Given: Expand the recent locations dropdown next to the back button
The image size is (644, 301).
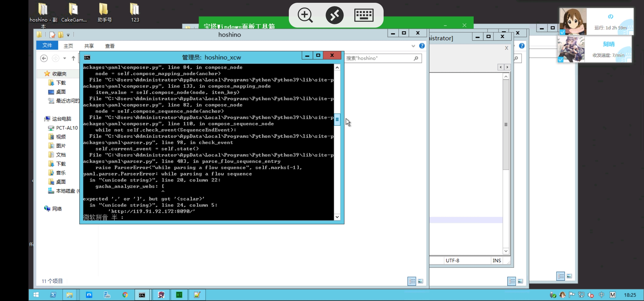Looking at the screenshot, I should (x=64, y=59).
